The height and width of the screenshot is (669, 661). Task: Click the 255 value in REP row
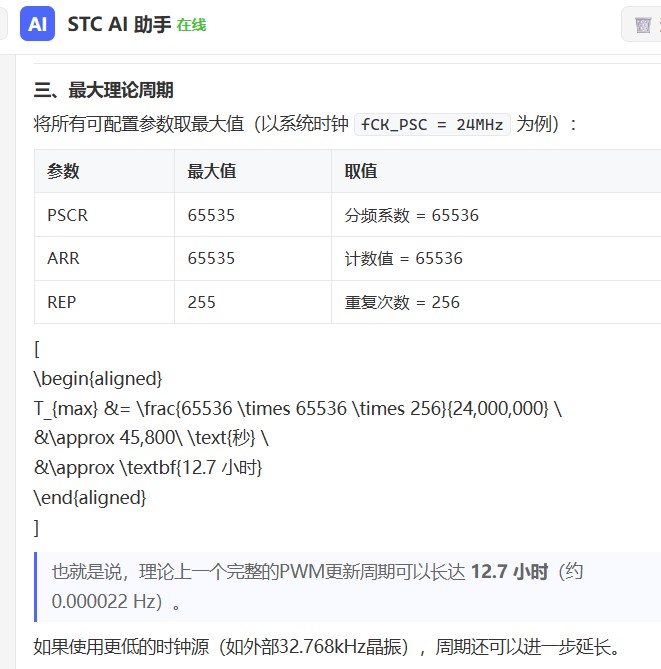click(x=201, y=303)
